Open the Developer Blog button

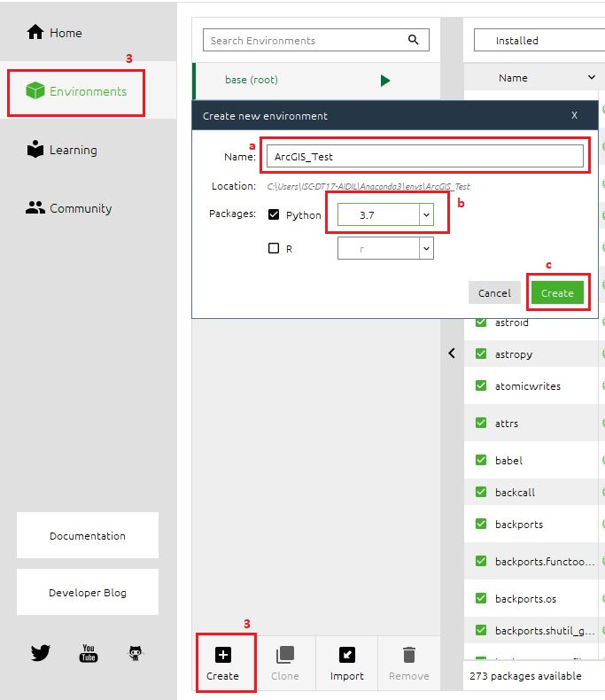coord(88,592)
